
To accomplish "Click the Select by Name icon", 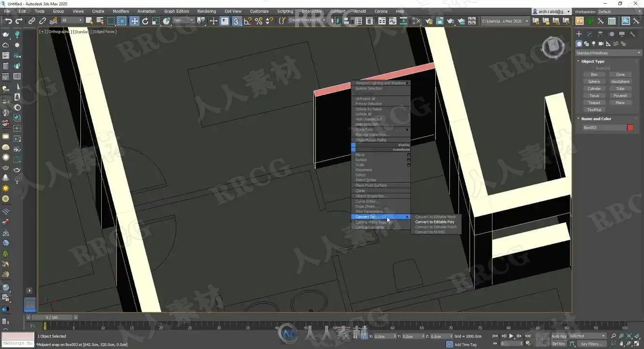I will coord(100,21).
